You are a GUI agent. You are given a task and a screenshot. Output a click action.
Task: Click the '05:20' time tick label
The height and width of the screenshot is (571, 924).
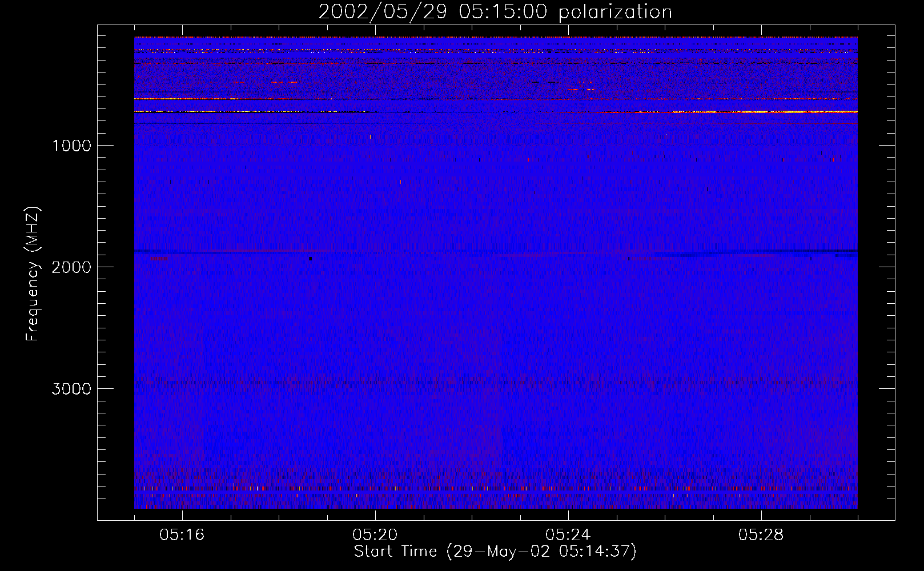tap(375, 534)
